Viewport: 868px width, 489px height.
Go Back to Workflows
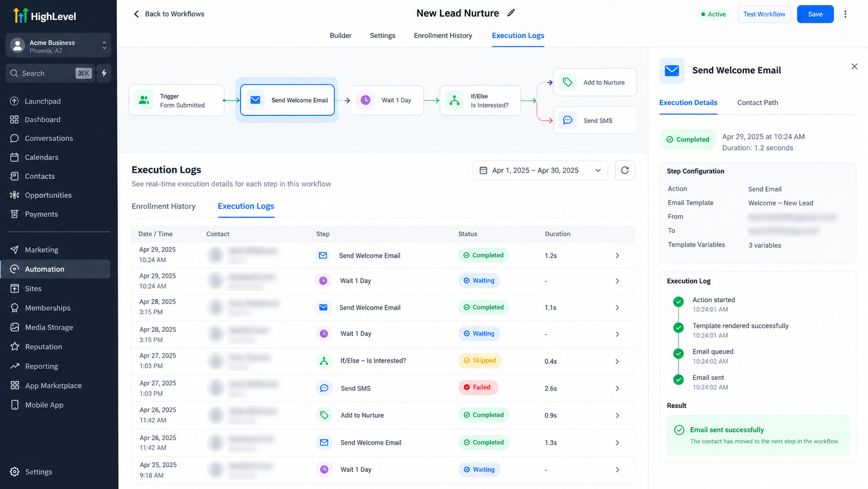[x=169, y=14]
